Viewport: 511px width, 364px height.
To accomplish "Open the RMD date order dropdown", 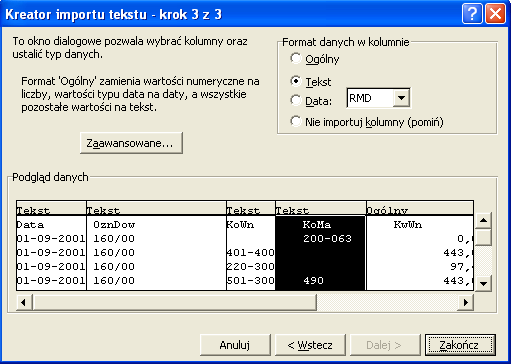I will click(x=401, y=98).
